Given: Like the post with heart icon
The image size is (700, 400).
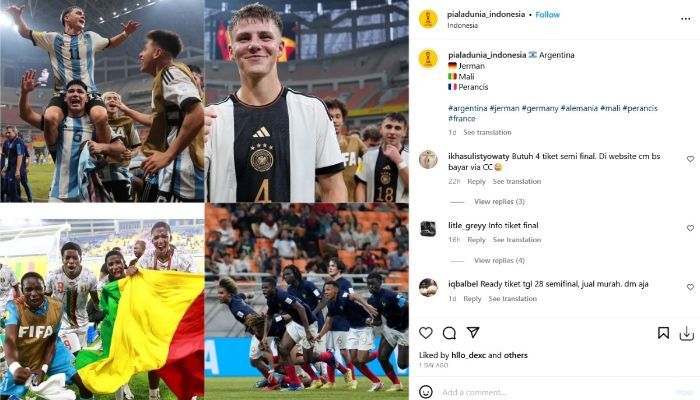Looking at the screenshot, I should tap(425, 333).
